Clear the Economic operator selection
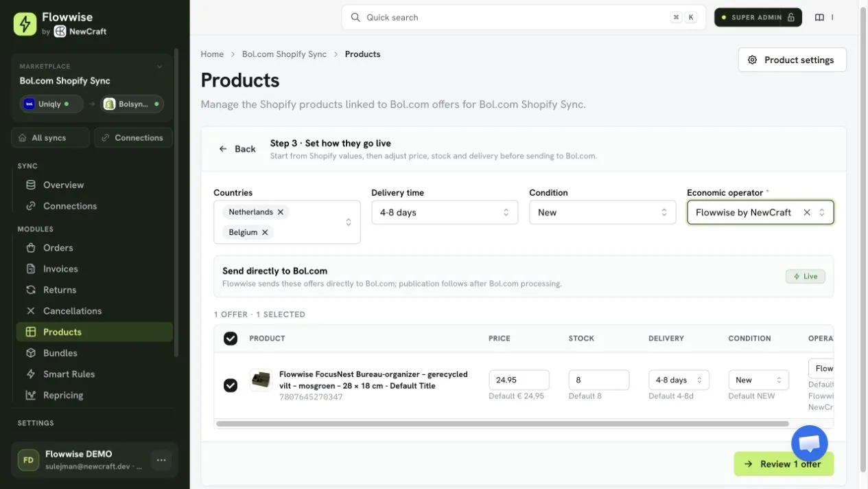Screen dimensions: 868x489 click(807, 212)
